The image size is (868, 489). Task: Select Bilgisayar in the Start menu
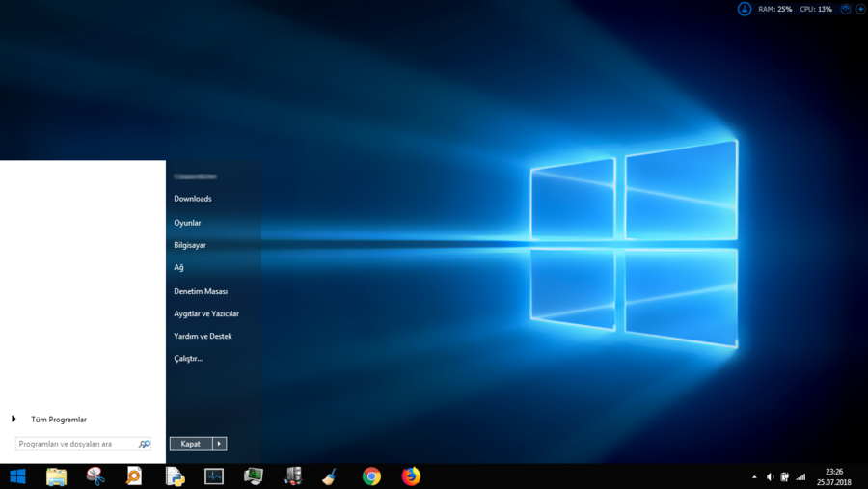[190, 245]
